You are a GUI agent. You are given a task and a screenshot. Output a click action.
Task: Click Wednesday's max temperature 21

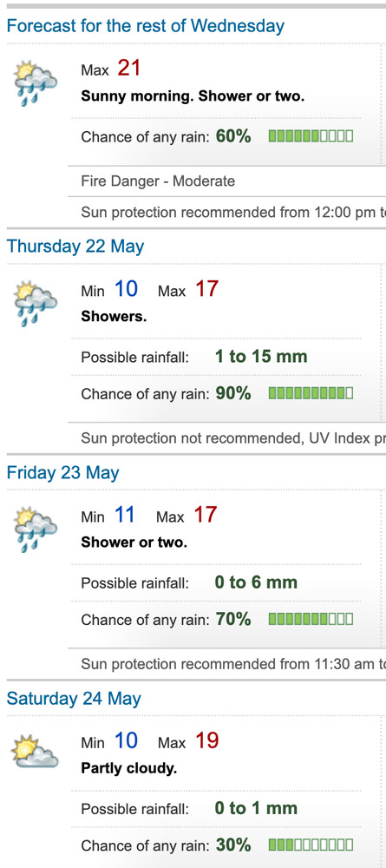[x=129, y=68]
